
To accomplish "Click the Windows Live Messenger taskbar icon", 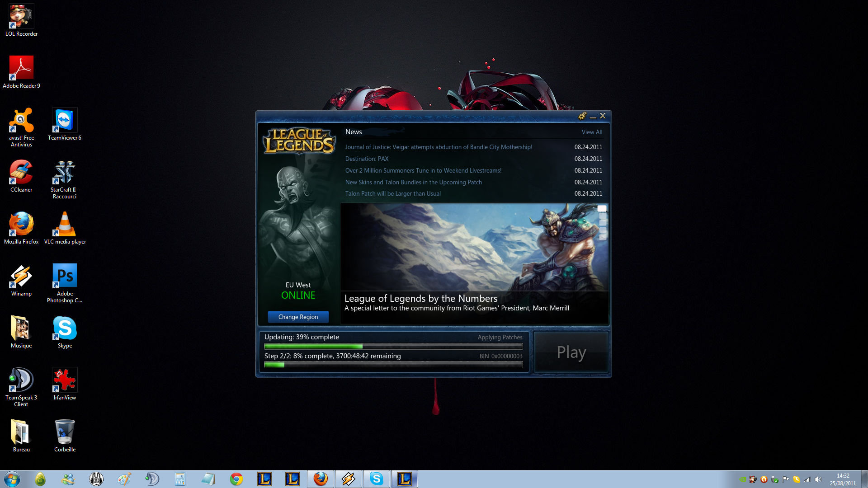I will click(68, 479).
